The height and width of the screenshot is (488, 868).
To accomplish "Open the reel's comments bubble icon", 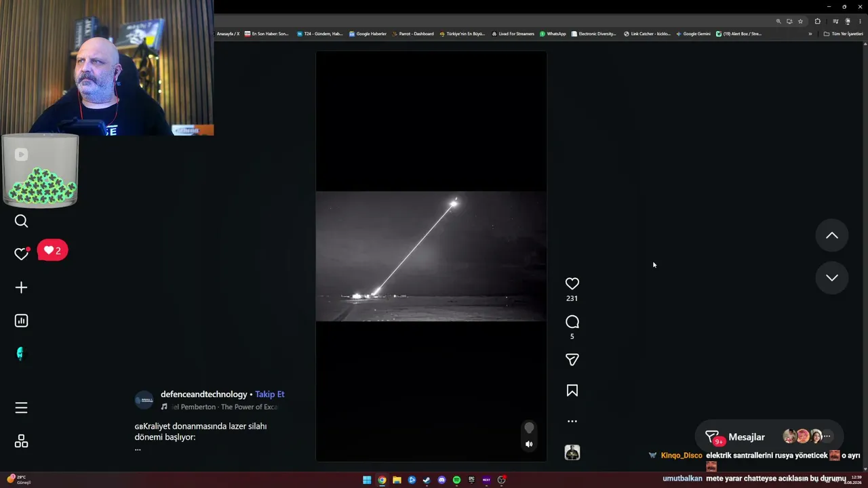I will pos(572,322).
